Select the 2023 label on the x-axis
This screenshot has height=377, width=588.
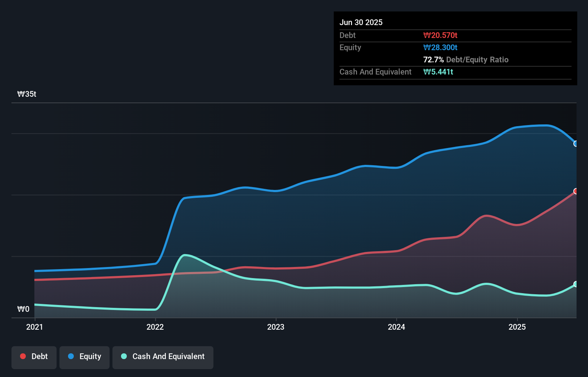tap(275, 327)
